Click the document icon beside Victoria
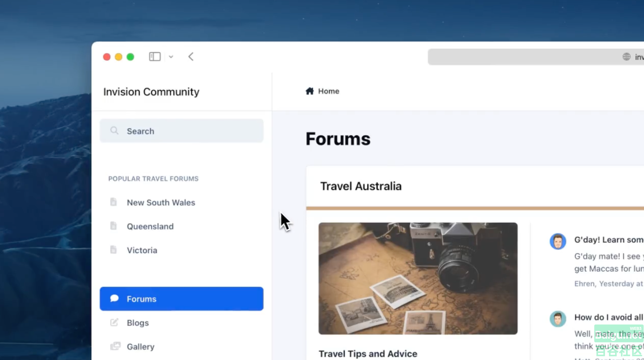This screenshot has width=644, height=360. coord(113,250)
